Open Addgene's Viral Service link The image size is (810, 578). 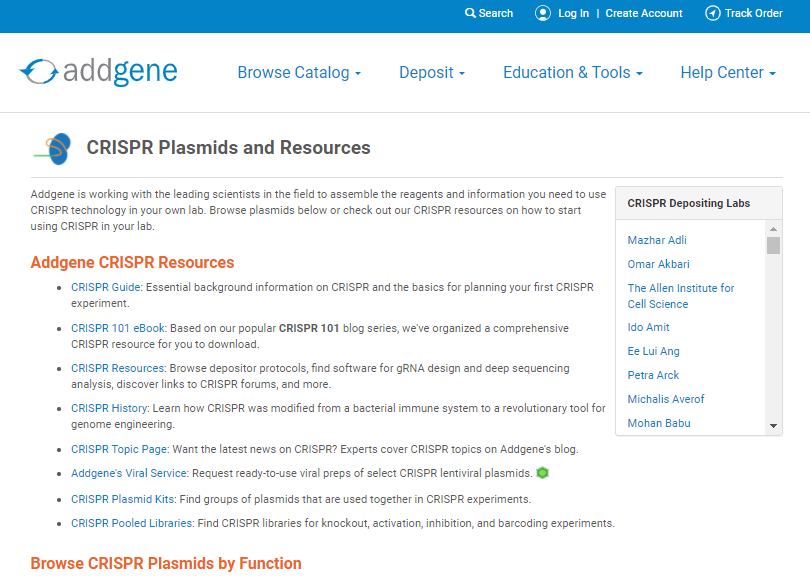(129, 473)
